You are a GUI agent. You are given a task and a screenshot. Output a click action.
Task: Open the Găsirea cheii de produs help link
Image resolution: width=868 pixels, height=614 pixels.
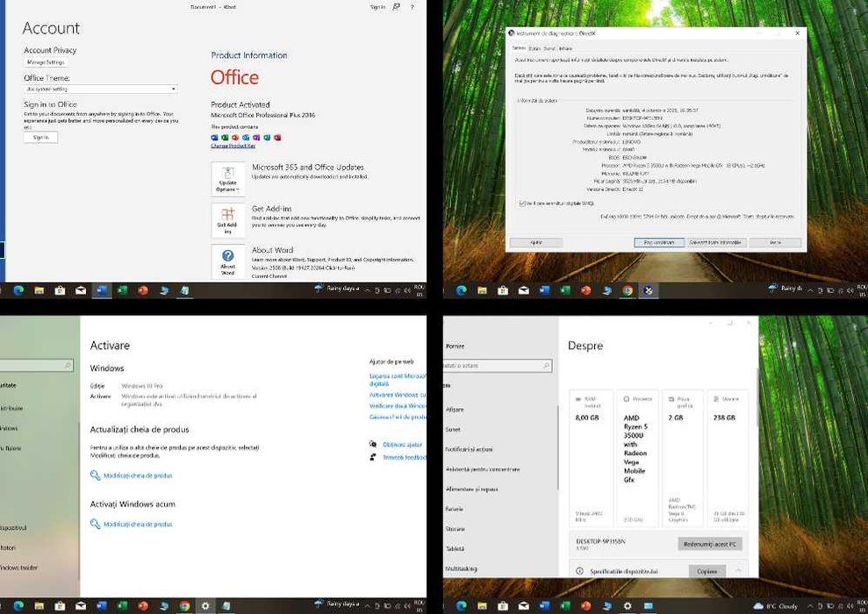pyautogui.click(x=398, y=417)
